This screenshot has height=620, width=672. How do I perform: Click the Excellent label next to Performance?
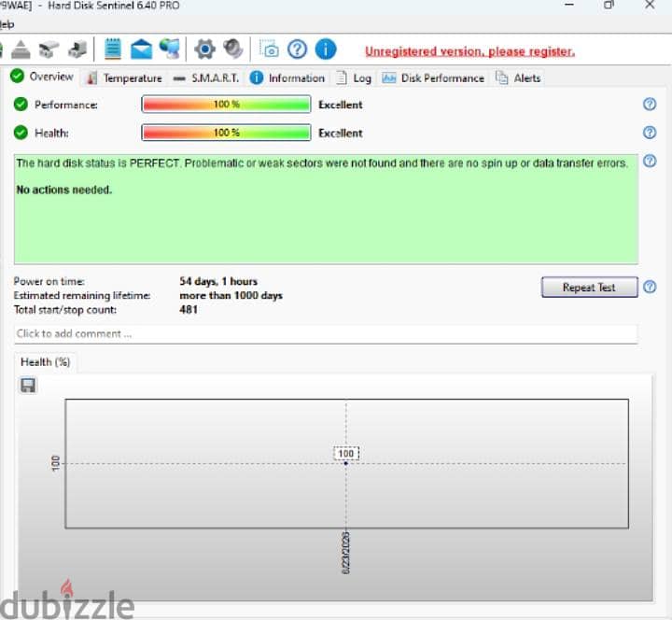pos(341,105)
